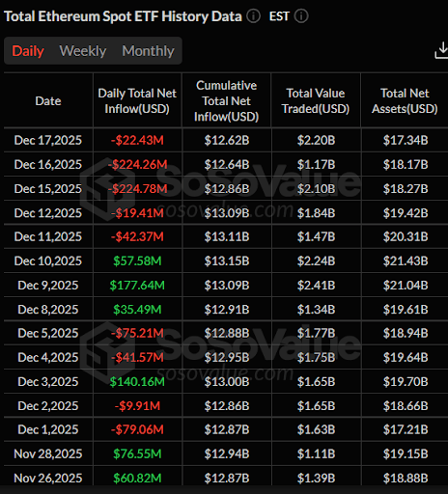This screenshot has width=448, height=494.
Task: Click the -$41.57M inflow value
Action: [x=137, y=357]
